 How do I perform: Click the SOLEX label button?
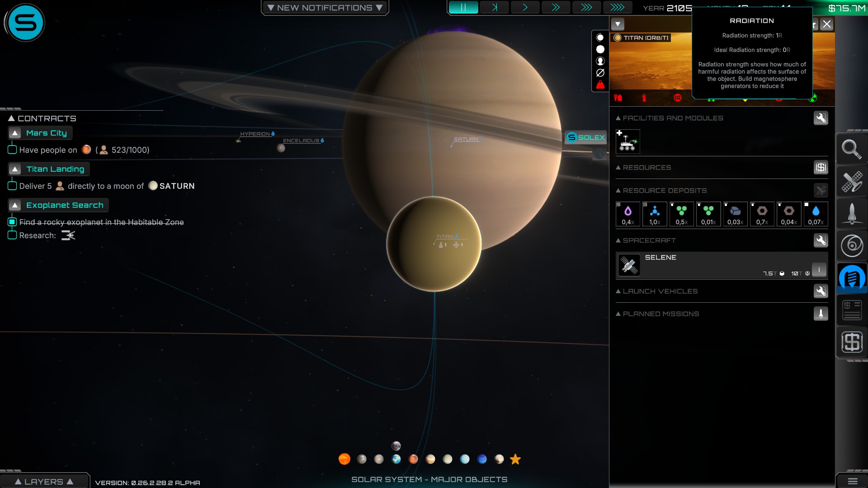pos(586,137)
